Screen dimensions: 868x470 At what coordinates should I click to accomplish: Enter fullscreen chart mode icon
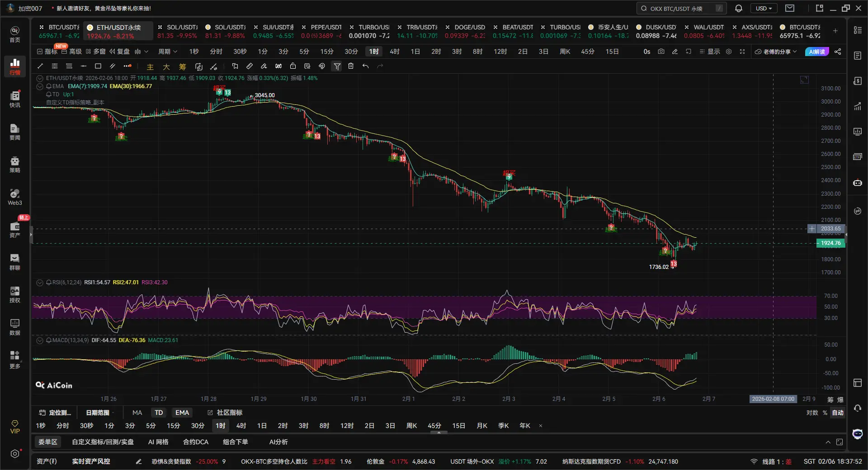click(x=742, y=52)
